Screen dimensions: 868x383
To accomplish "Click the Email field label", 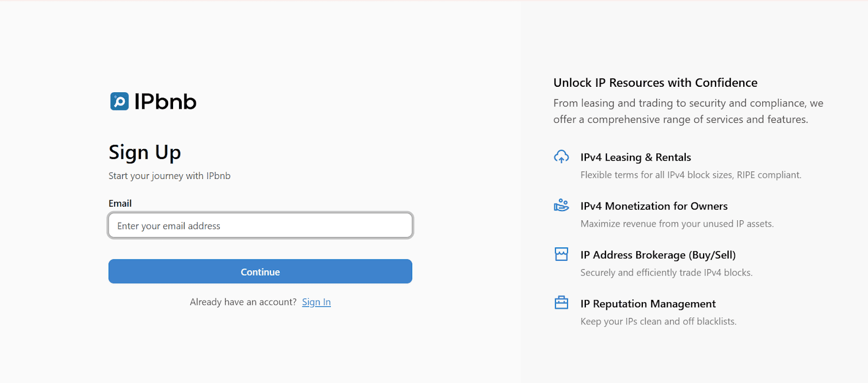I will pos(120,203).
